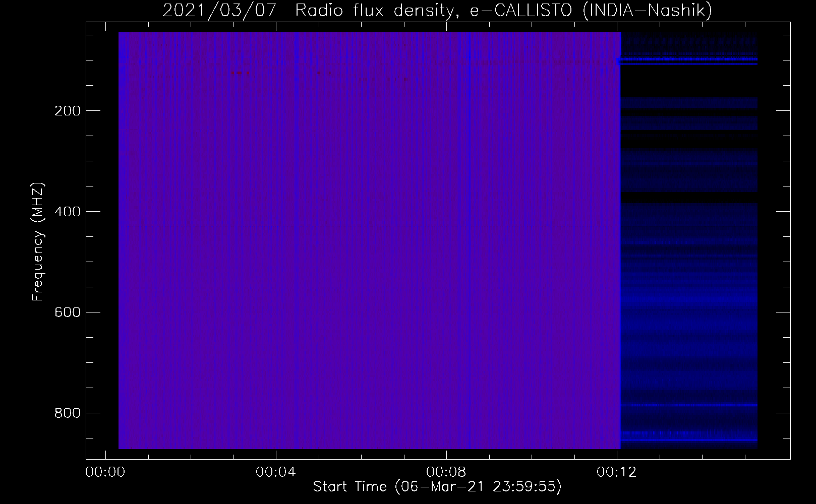Click the 00:12 time tick label

click(617, 472)
